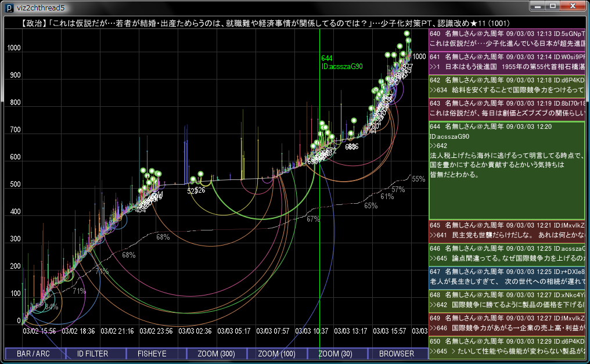Set zoom level with ZOOM (300) button
This screenshot has width=590, height=364.
pos(216,354)
